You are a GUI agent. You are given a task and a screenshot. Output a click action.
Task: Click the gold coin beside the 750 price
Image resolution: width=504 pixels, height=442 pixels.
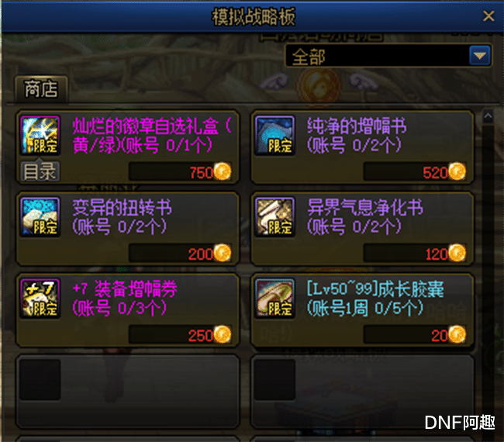(223, 171)
